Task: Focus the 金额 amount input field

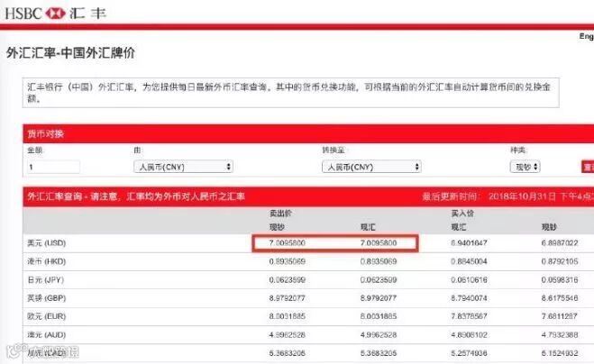Action: click(53, 167)
